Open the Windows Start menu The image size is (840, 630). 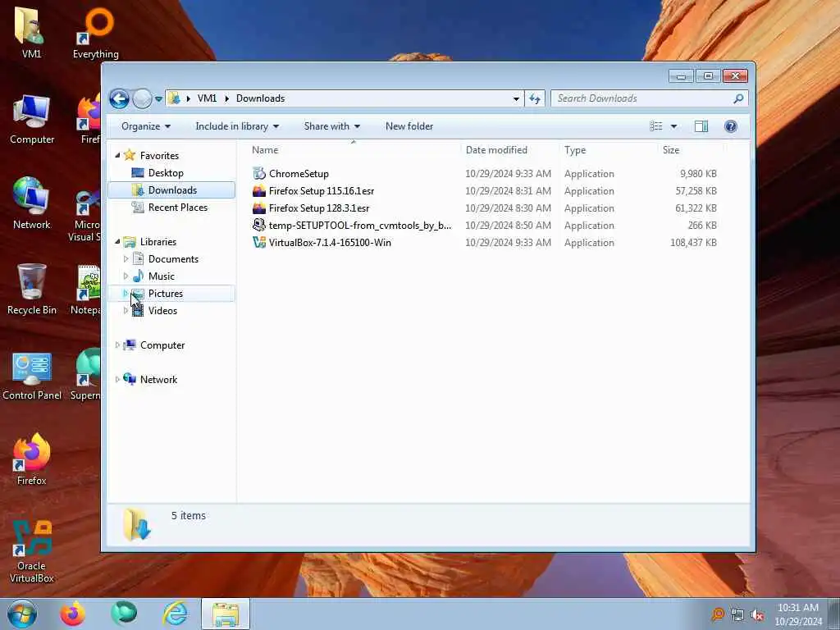pos(22,614)
